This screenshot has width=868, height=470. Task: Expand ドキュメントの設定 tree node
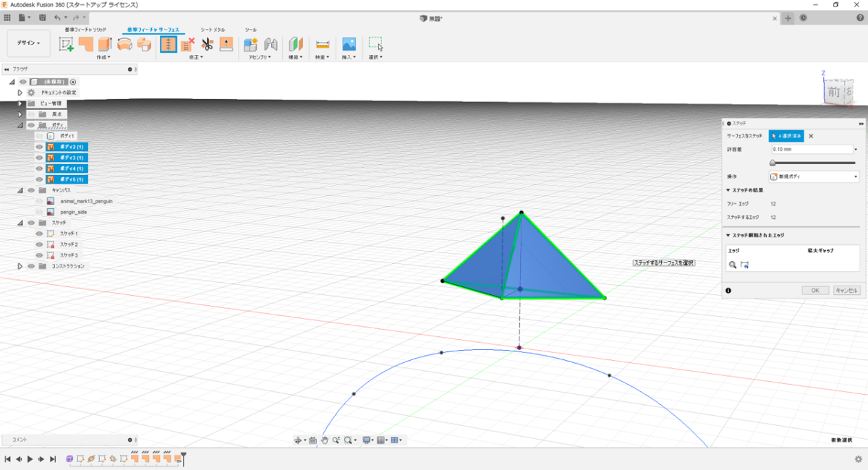click(20, 93)
